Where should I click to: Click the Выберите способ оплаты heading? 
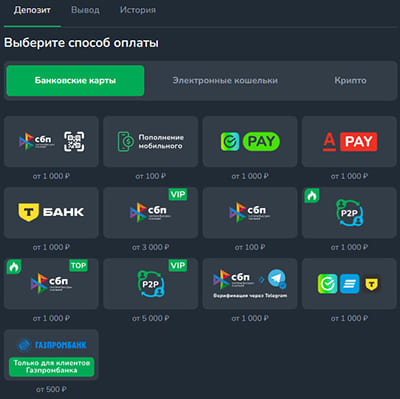point(81,43)
